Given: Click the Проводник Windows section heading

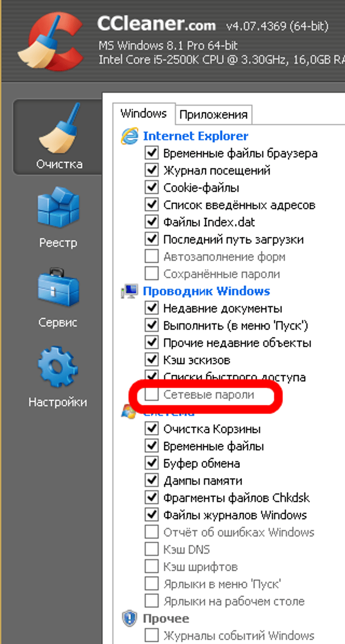Looking at the screenshot, I should click(x=207, y=291).
